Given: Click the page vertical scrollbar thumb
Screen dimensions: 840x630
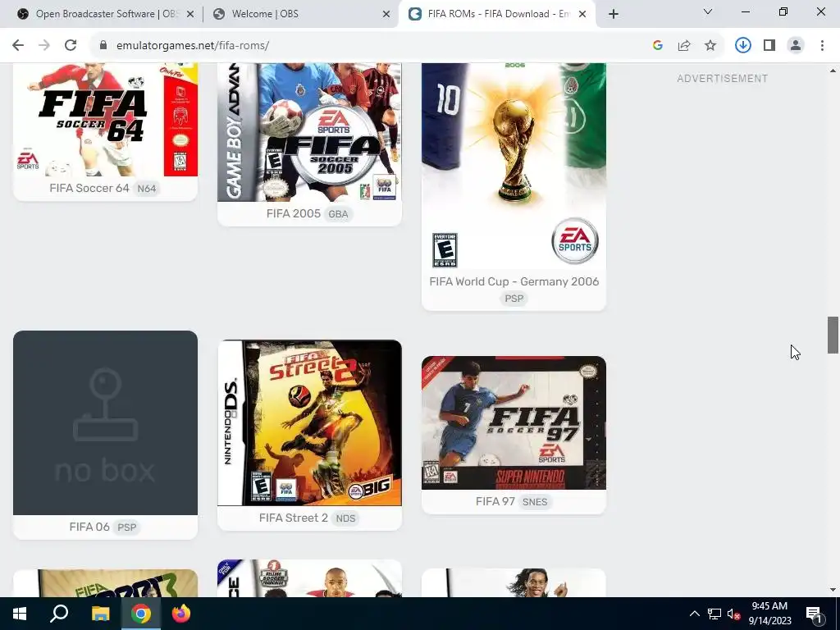Looking at the screenshot, I should [x=833, y=335].
